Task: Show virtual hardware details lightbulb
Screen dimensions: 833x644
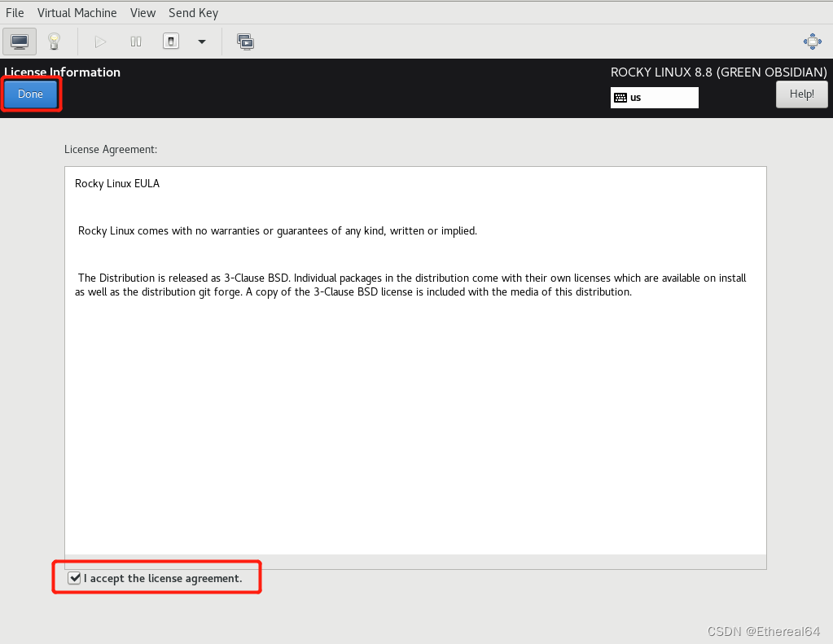Action: click(55, 42)
